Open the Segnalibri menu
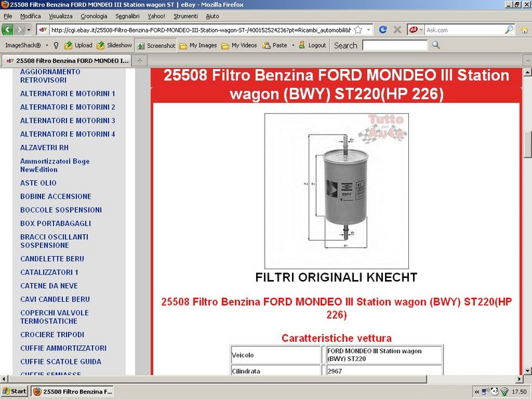Screen dimensions: 532x399 pos(128,16)
